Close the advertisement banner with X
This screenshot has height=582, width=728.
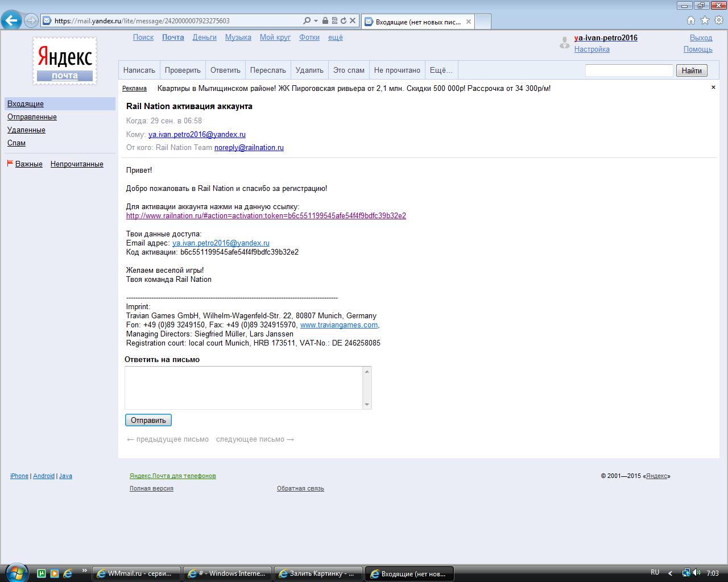(713, 88)
